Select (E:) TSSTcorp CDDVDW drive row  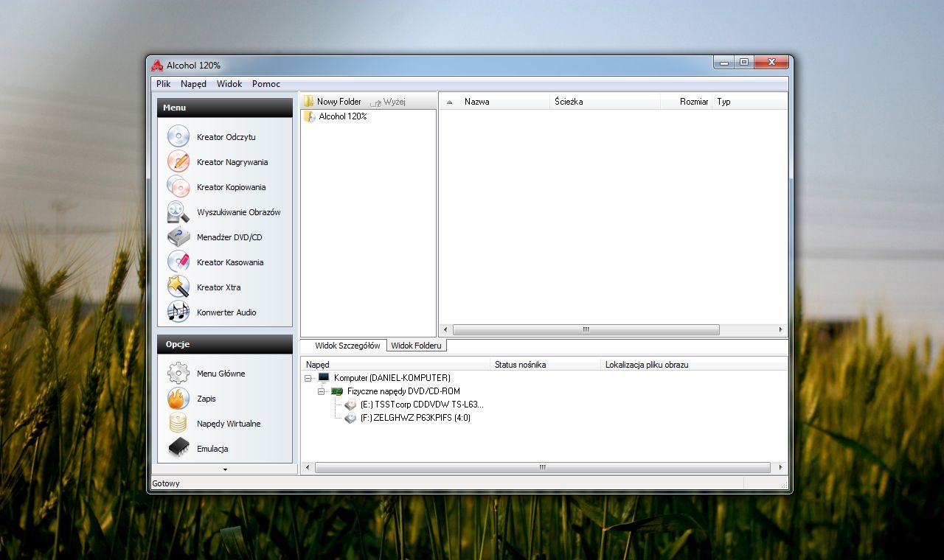pos(422,405)
